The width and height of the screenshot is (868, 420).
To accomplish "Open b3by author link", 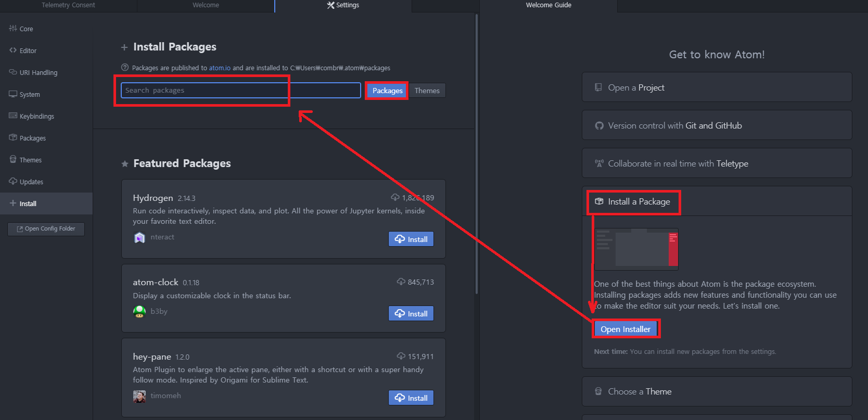I will click(x=159, y=311).
